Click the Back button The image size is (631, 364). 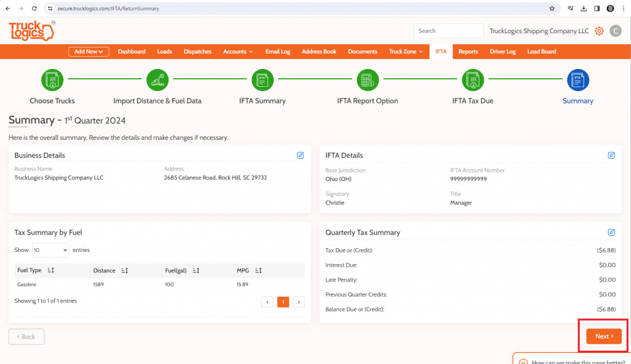point(26,337)
